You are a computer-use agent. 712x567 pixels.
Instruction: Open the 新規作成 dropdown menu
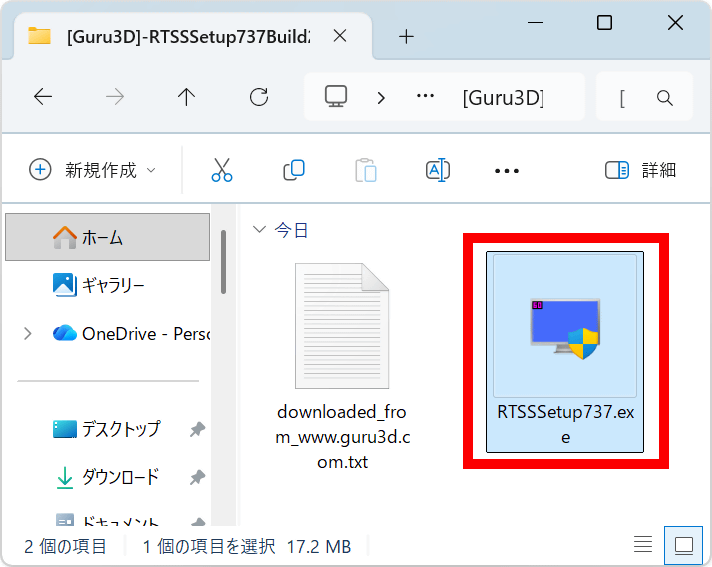tap(93, 170)
